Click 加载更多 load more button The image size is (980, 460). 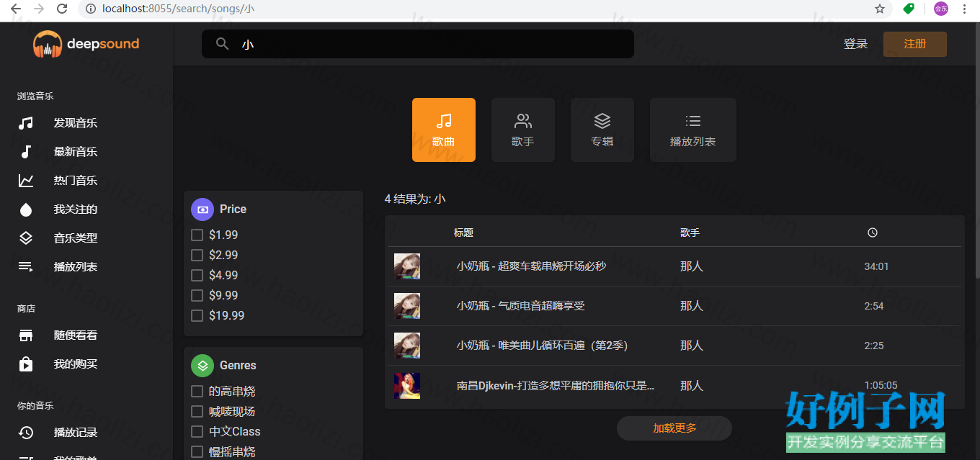pos(674,428)
